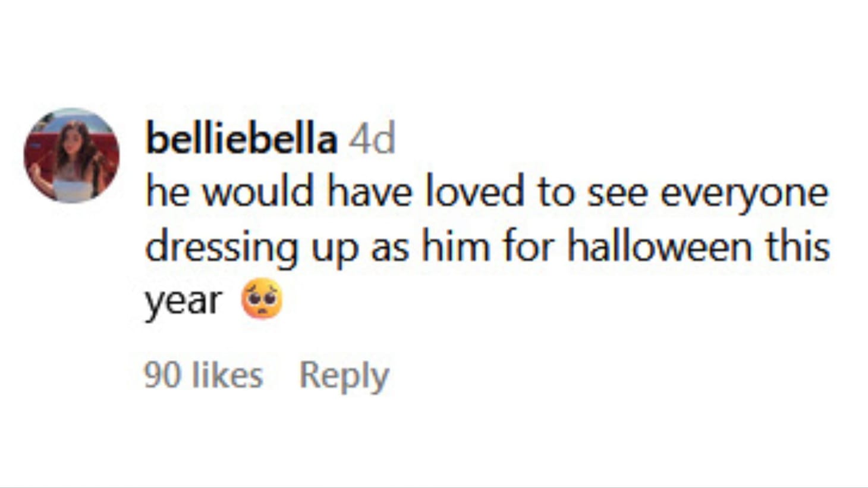Open belliebella's profile picture avatar
868x488 pixels.
tap(71, 156)
